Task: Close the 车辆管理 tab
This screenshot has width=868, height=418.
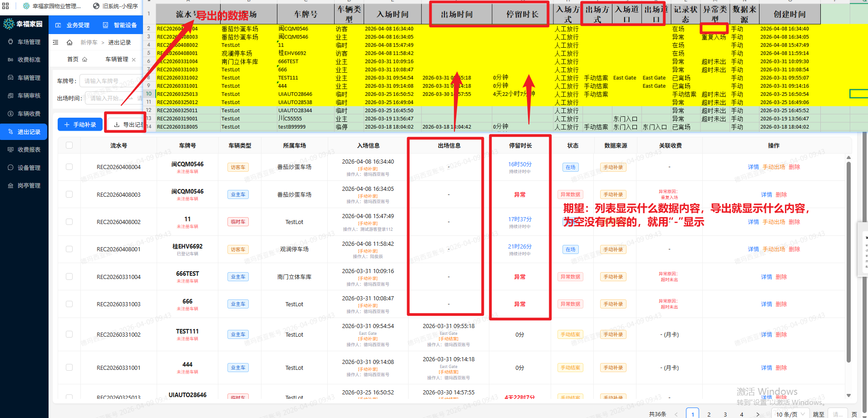Action: (x=133, y=59)
